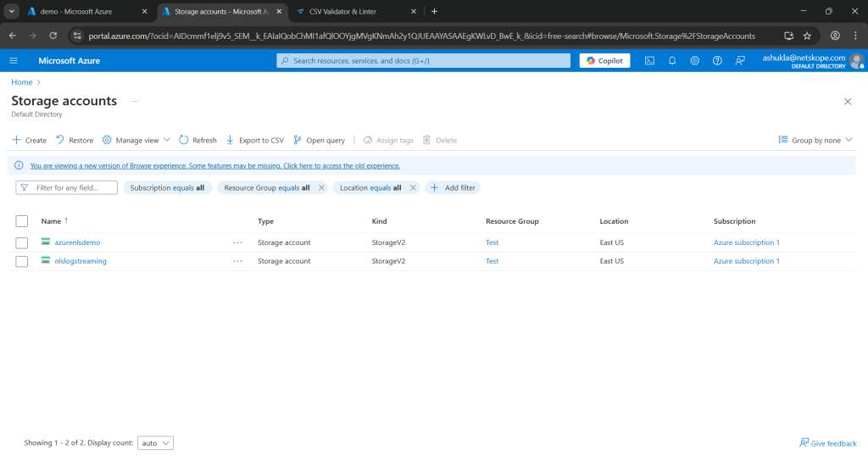
Task: Open Azure subscription 1 in azurenlsdemo row
Action: (746, 242)
